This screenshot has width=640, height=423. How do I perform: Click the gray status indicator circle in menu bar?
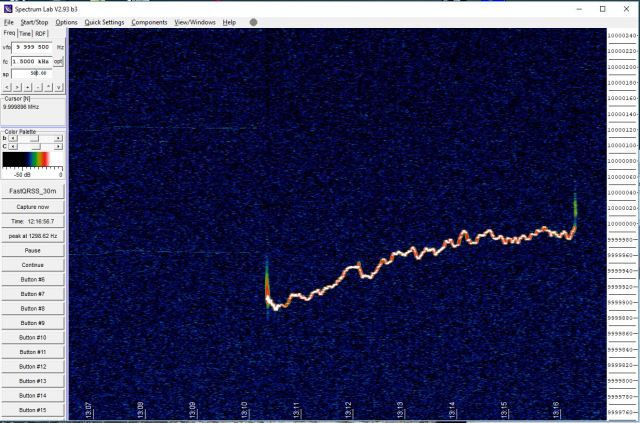[253, 21]
